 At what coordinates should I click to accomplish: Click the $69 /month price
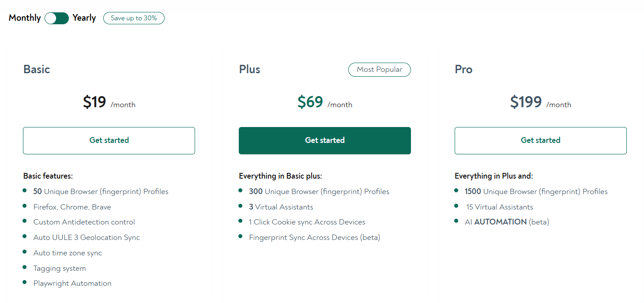point(325,102)
